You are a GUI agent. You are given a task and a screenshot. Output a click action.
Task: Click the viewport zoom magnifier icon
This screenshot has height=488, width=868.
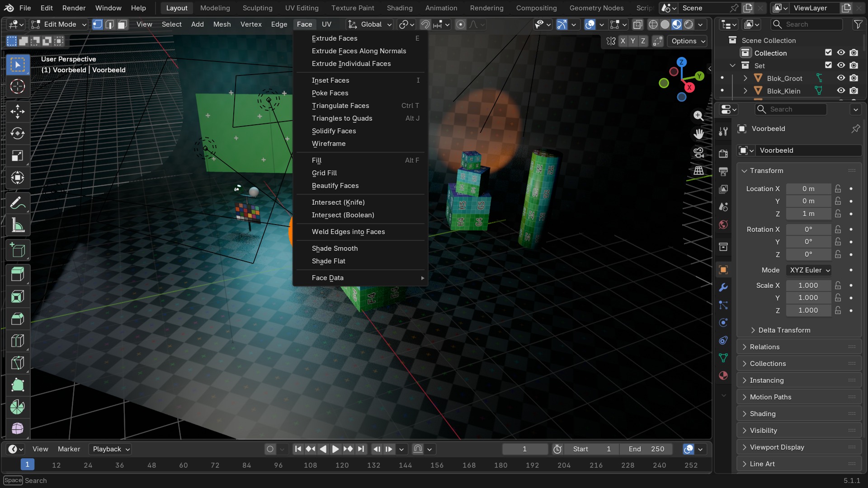698,116
